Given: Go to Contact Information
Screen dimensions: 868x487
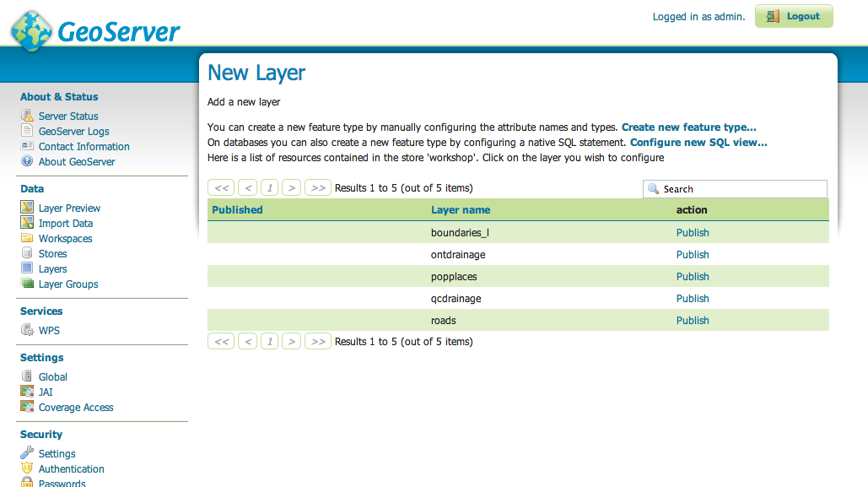Looking at the screenshot, I should point(84,146).
